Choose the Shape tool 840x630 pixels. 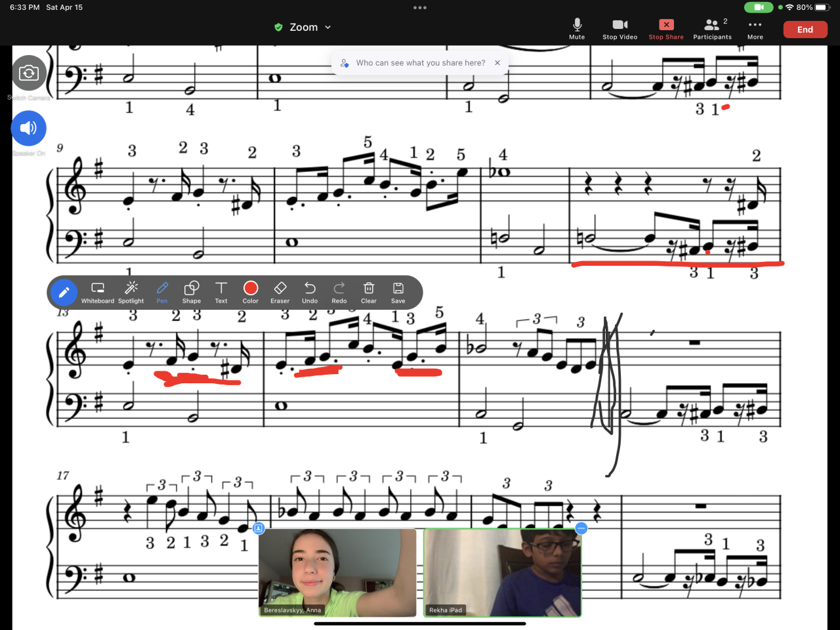point(192,293)
